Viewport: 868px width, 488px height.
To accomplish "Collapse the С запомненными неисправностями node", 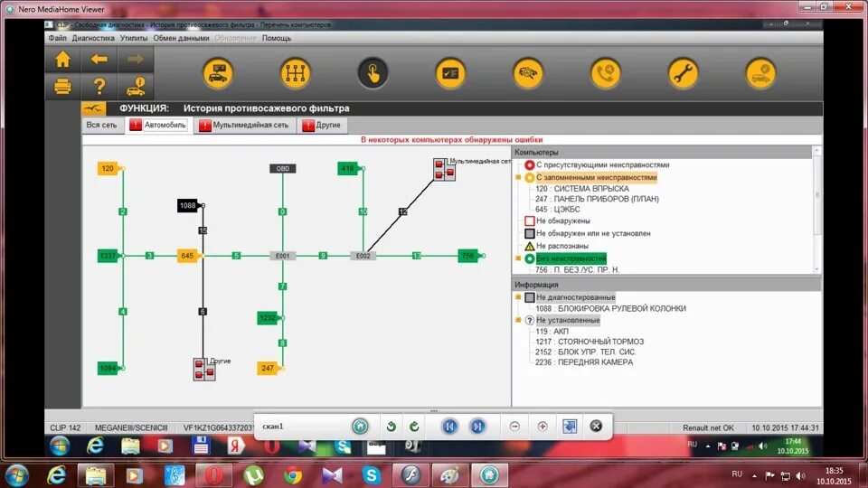I will [x=518, y=178].
